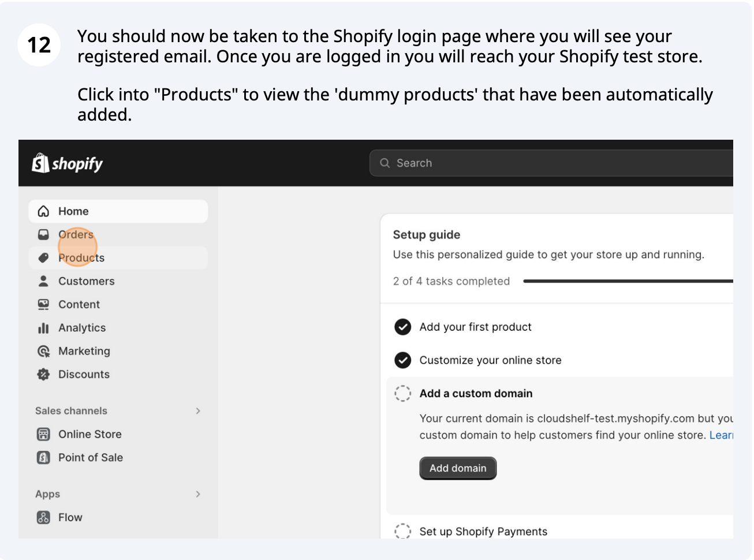Click the 'Setup guide' heading

coord(427,234)
